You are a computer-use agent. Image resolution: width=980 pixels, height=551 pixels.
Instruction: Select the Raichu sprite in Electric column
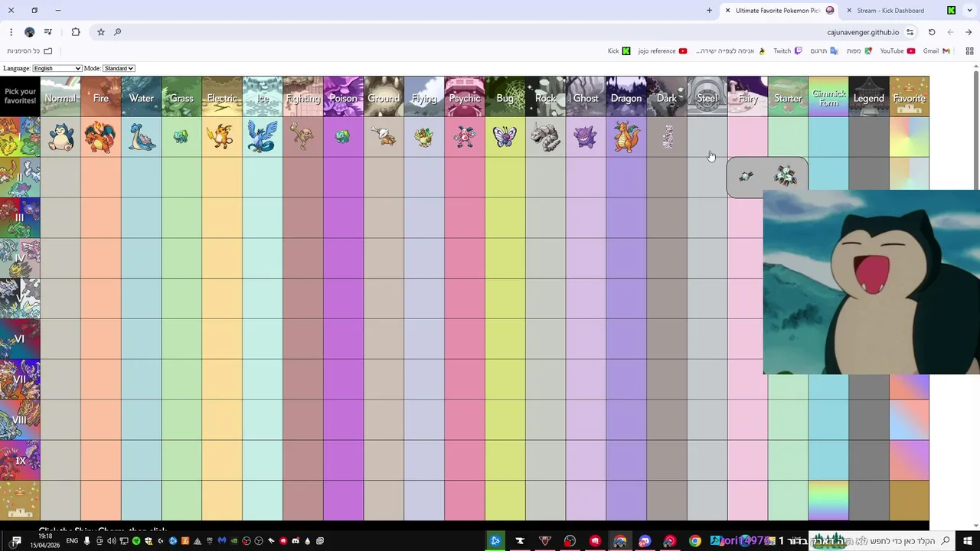click(x=221, y=137)
